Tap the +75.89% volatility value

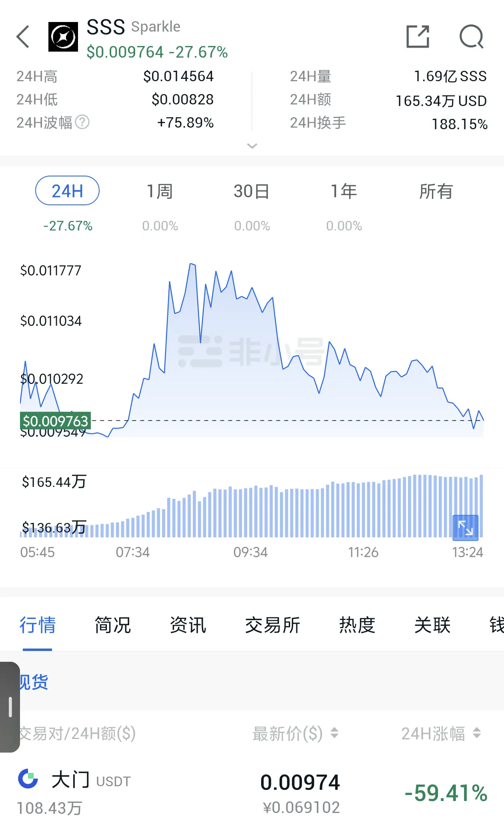(x=186, y=122)
